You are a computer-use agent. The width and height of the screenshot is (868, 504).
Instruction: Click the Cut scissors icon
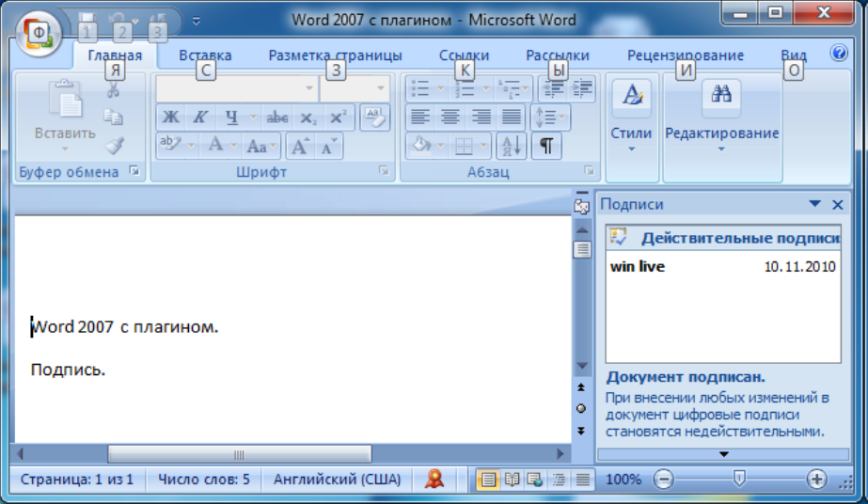coord(114,89)
